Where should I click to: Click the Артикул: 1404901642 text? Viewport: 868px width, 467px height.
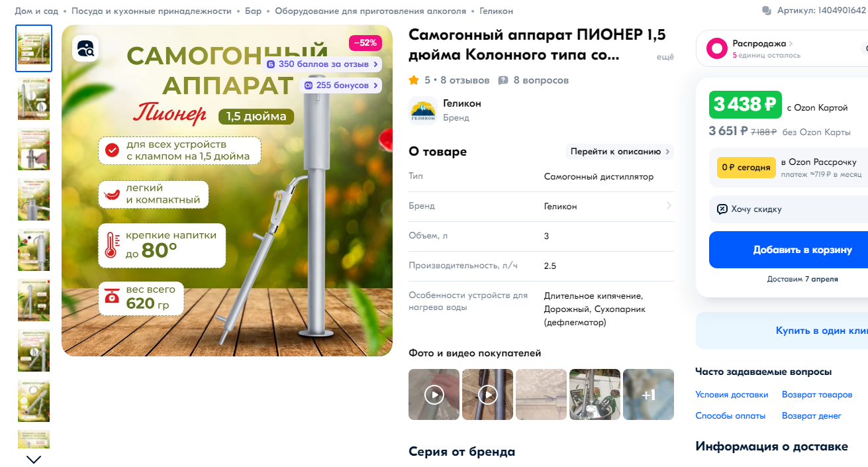pos(822,11)
